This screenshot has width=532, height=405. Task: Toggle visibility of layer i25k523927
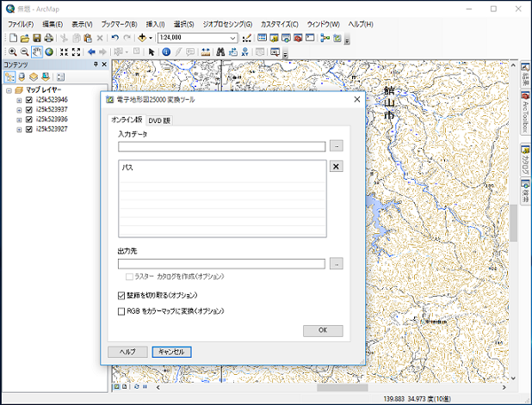(x=29, y=129)
